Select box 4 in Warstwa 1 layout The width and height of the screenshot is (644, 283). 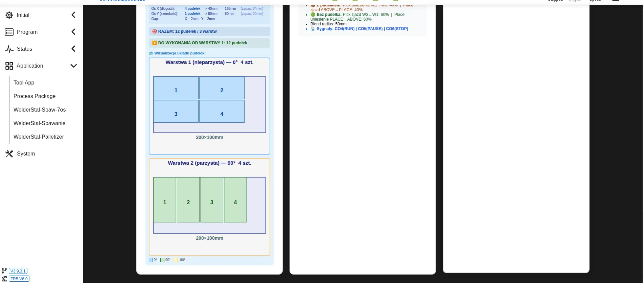pos(222,111)
